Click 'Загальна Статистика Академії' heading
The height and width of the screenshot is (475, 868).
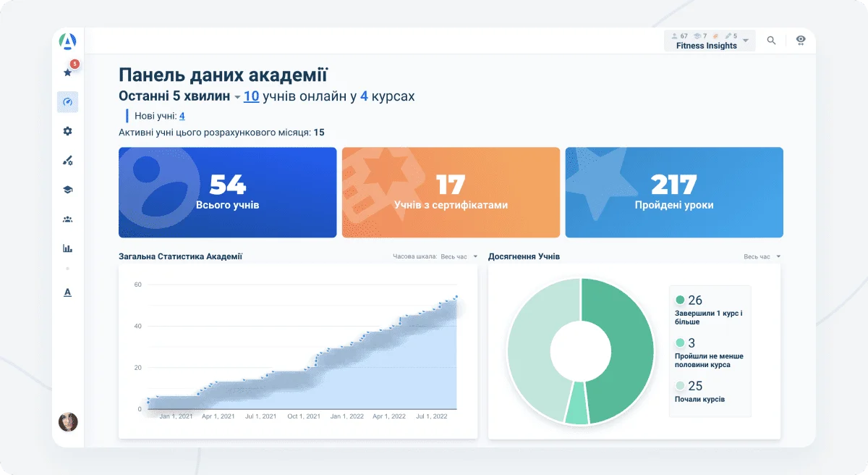click(x=180, y=256)
